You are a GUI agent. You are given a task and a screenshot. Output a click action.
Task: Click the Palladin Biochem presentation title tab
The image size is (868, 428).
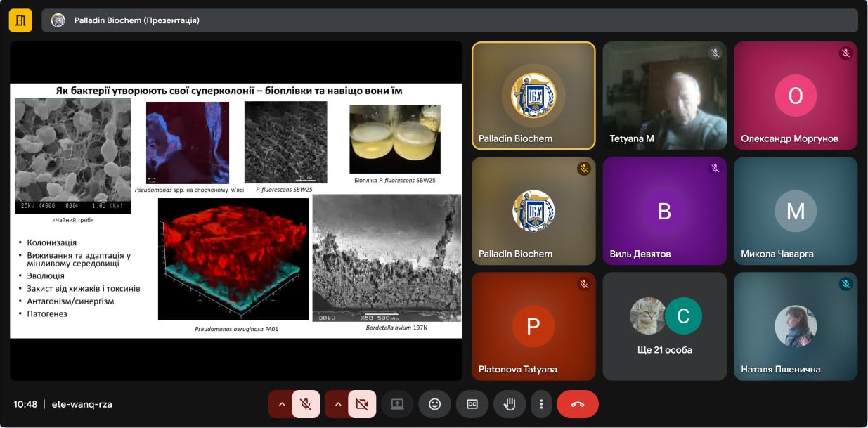(x=136, y=20)
